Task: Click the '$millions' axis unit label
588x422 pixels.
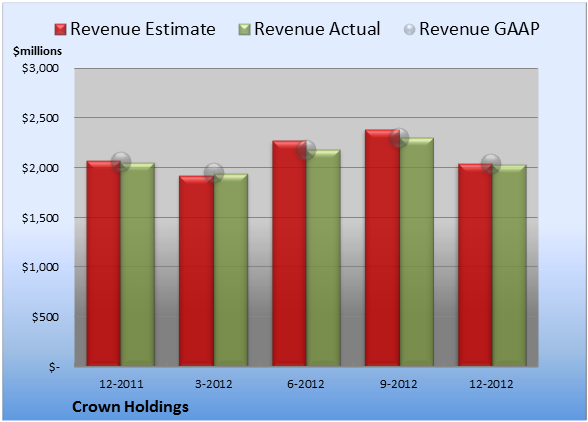Action: click(x=37, y=51)
